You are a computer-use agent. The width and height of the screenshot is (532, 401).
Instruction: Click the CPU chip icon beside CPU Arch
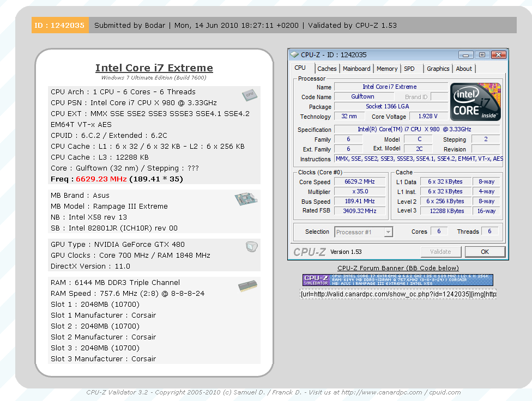(250, 95)
